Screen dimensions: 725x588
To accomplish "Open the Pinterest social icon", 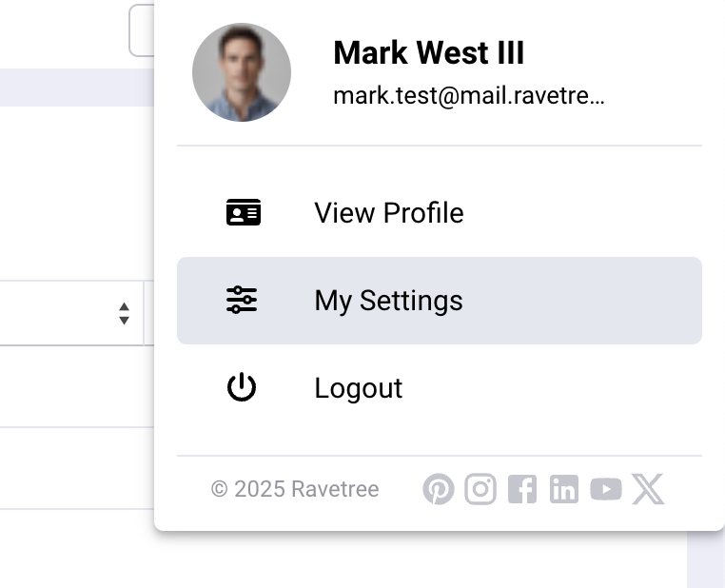I will coord(438,490).
